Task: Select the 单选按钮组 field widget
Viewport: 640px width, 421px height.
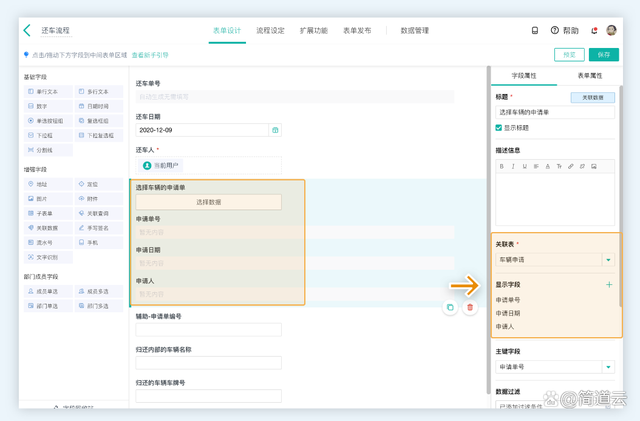Action: [47, 121]
